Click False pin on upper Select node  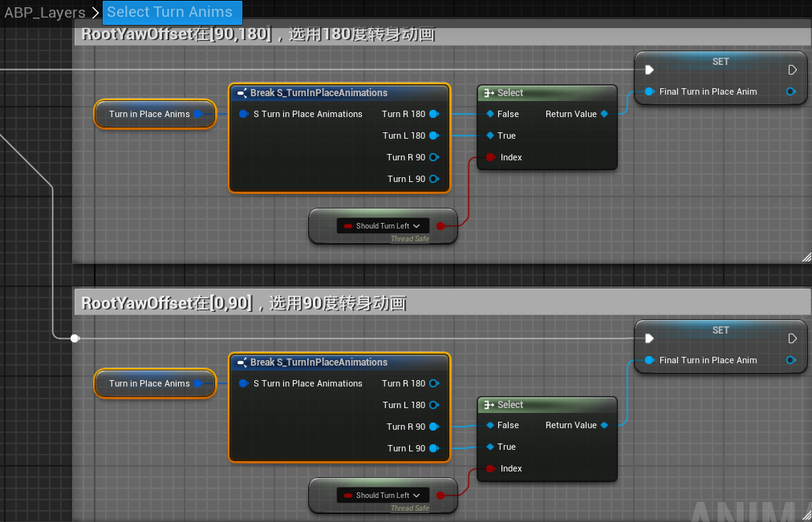tap(490, 114)
